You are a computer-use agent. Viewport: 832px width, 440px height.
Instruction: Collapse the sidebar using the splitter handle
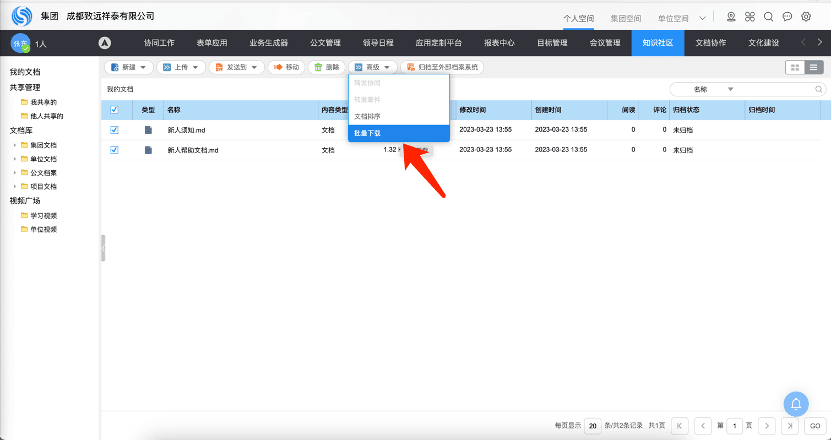(103, 248)
